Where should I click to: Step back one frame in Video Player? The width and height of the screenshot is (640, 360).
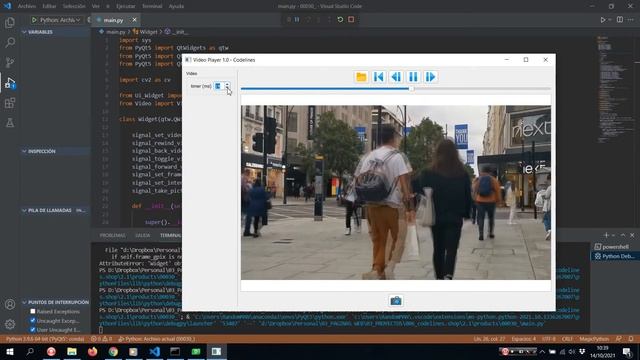pyautogui.click(x=396, y=77)
